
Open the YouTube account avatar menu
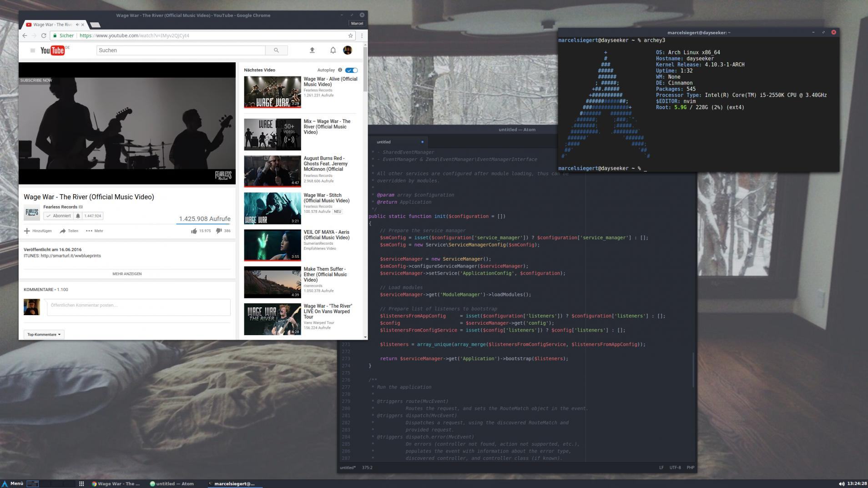pyautogui.click(x=348, y=50)
